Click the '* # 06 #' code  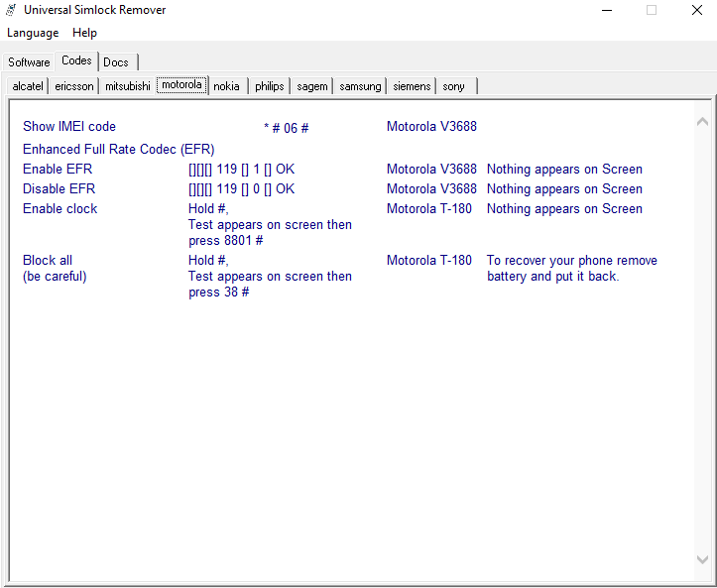[x=287, y=129]
